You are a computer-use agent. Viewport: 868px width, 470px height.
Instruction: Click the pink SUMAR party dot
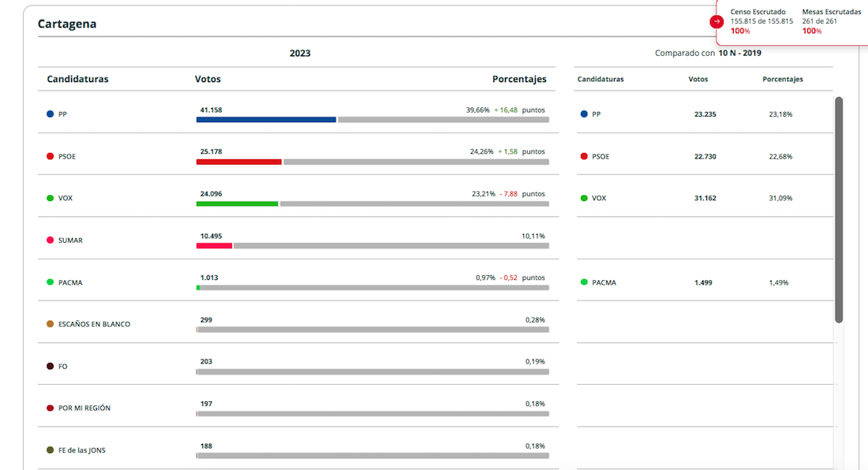(51, 240)
